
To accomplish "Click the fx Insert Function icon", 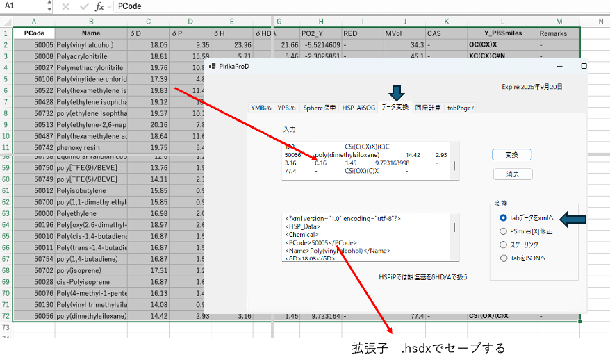I will coord(100,6).
